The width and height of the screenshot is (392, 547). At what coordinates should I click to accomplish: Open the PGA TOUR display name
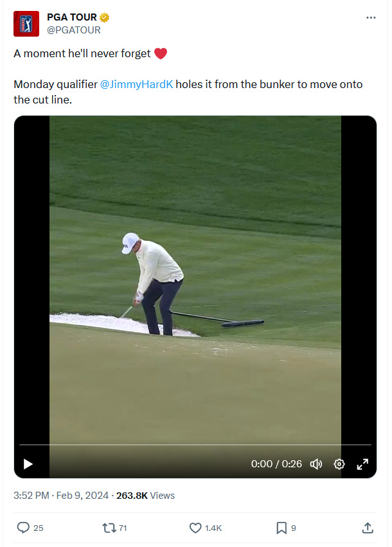click(72, 17)
